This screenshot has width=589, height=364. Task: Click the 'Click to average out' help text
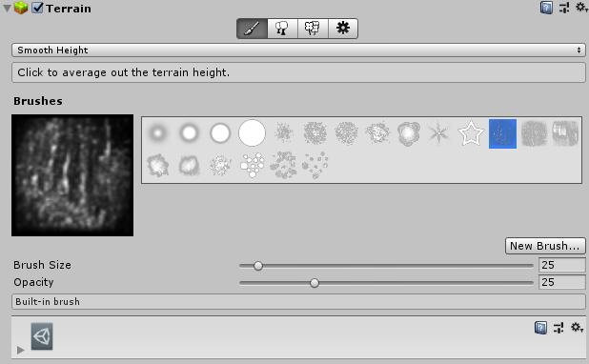coord(124,72)
